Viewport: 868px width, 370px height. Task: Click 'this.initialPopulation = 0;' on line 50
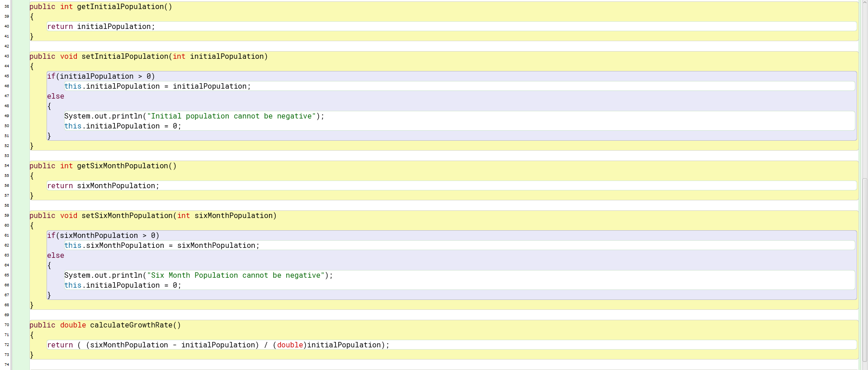coord(123,126)
